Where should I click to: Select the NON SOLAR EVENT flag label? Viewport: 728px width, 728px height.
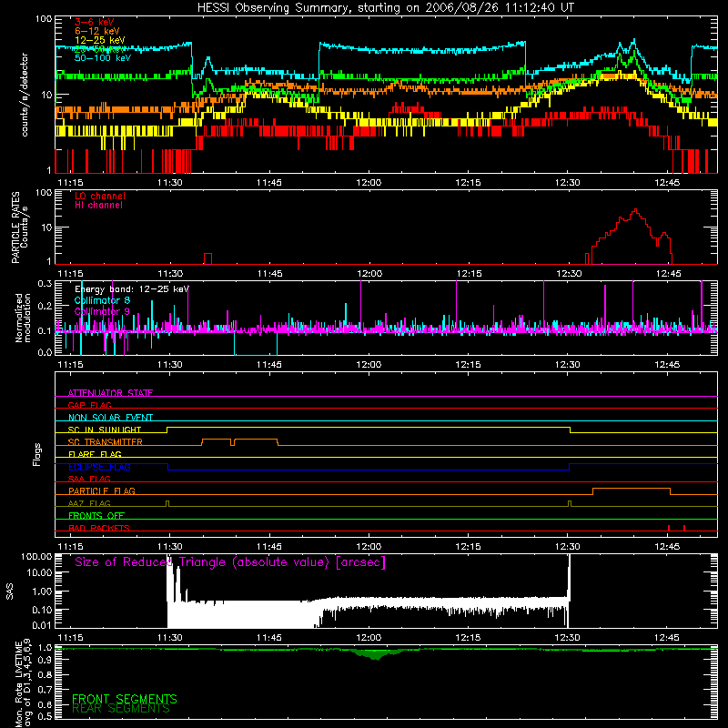pyautogui.click(x=110, y=418)
